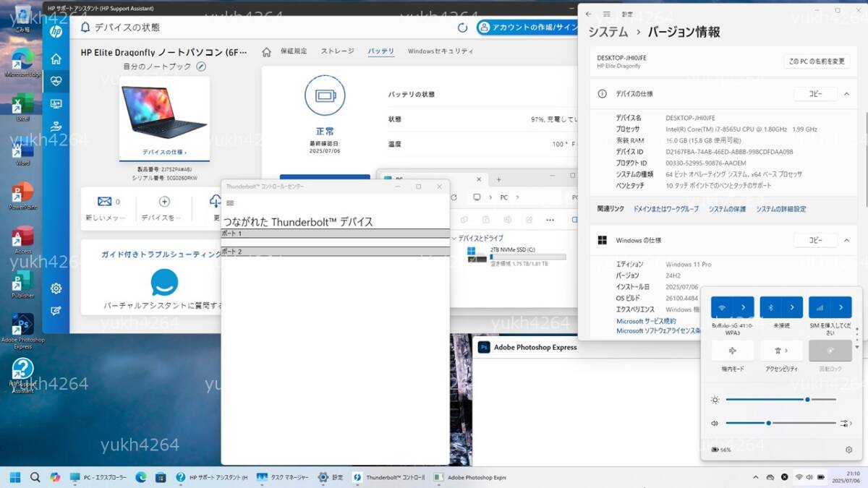Click the notification bell in HP header
The image size is (868, 488).
85,27
